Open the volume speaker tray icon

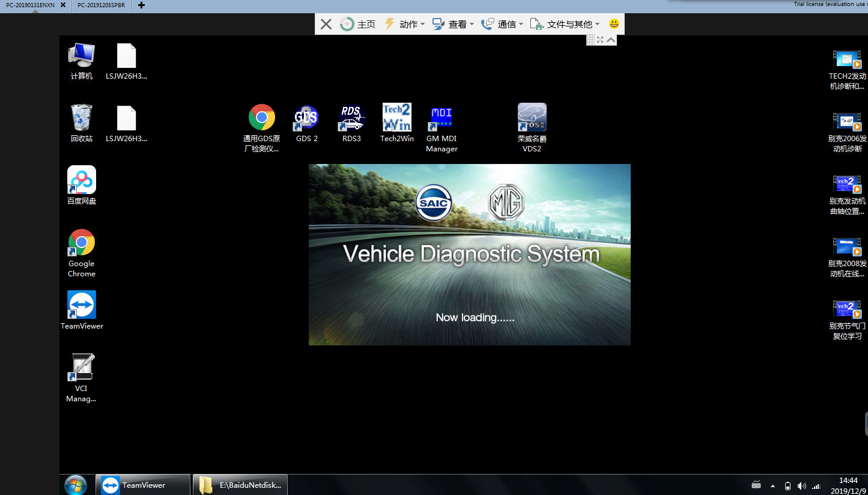coord(802,485)
